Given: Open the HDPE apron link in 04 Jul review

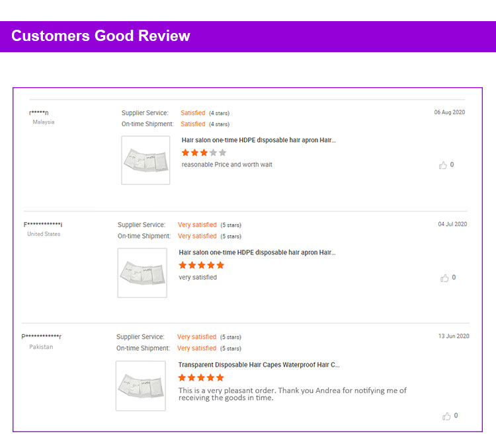Looking at the screenshot, I should (257, 252).
